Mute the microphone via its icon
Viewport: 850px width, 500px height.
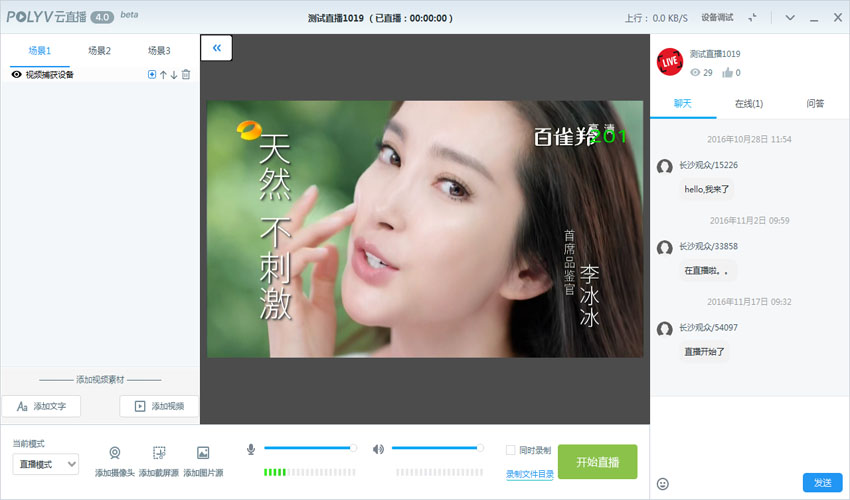point(251,449)
